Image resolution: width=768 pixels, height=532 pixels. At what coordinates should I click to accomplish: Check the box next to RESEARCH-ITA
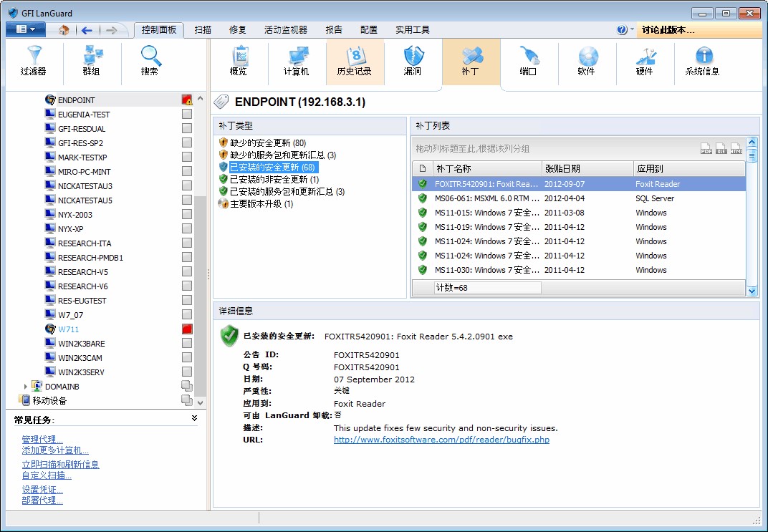[x=186, y=243]
